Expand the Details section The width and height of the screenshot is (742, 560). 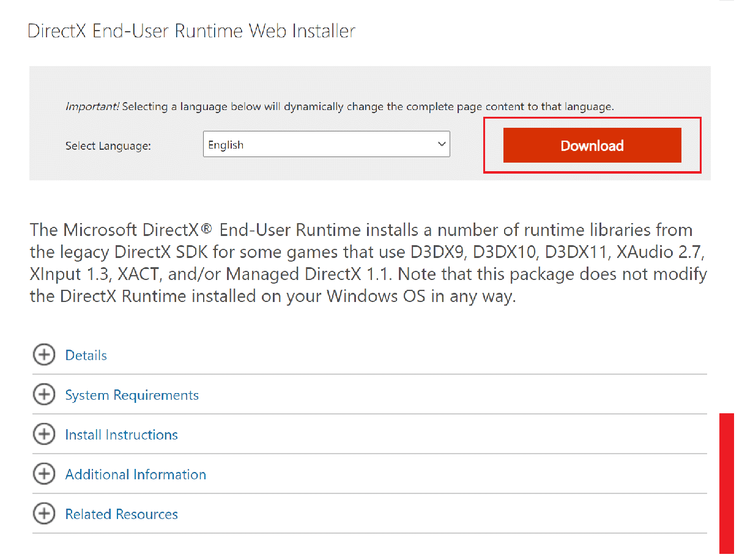pos(86,355)
